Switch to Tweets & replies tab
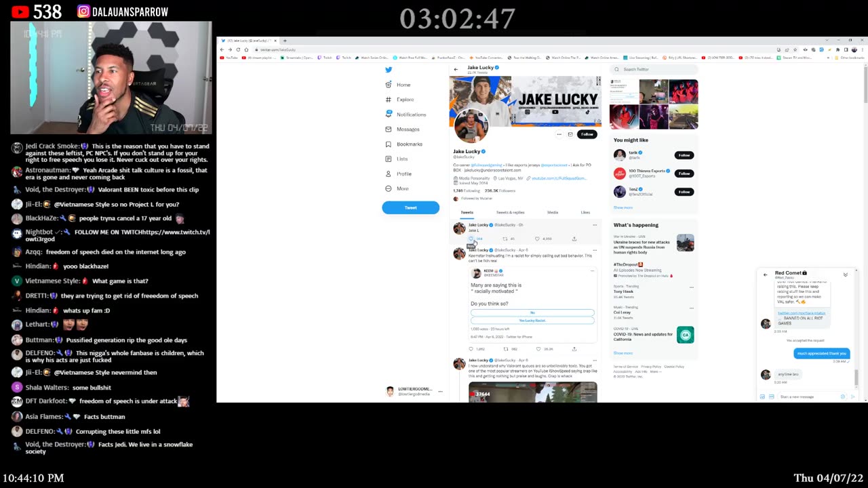 click(510, 212)
